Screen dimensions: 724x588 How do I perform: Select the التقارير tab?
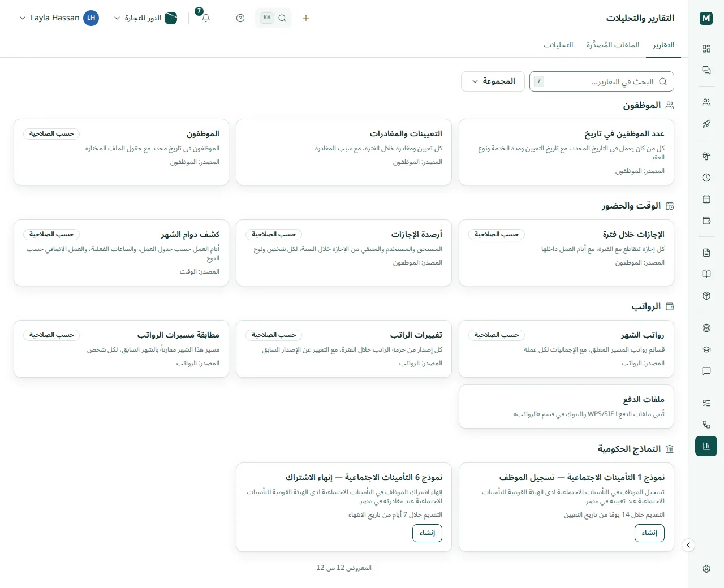click(663, 45)
